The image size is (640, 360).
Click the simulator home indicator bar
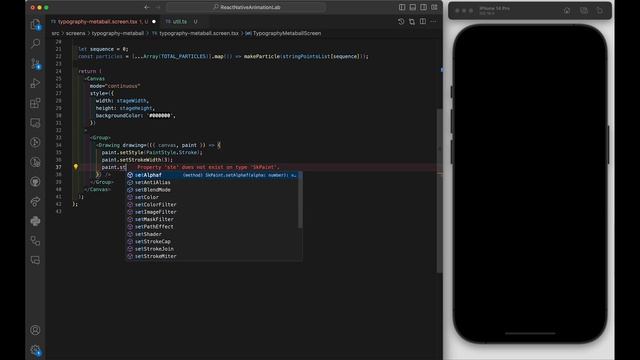[530, 333]
